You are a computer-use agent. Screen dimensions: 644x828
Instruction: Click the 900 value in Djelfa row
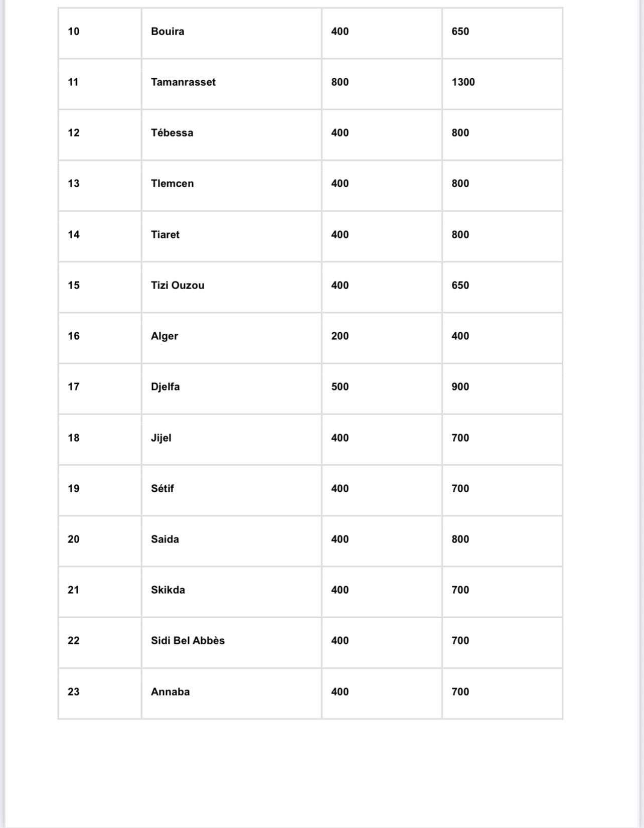pyautogui.click(x=460, y=387)
